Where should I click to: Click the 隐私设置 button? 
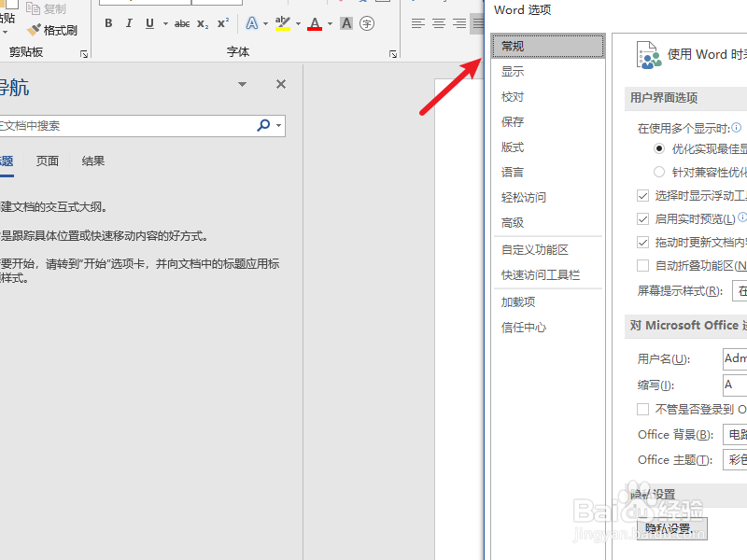(671, 528)
